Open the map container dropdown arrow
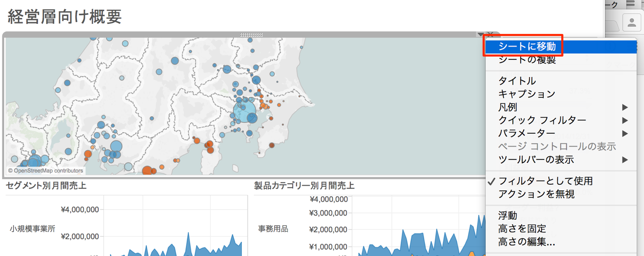Screen dimensions: 644x256 click(x=480, y=34)
